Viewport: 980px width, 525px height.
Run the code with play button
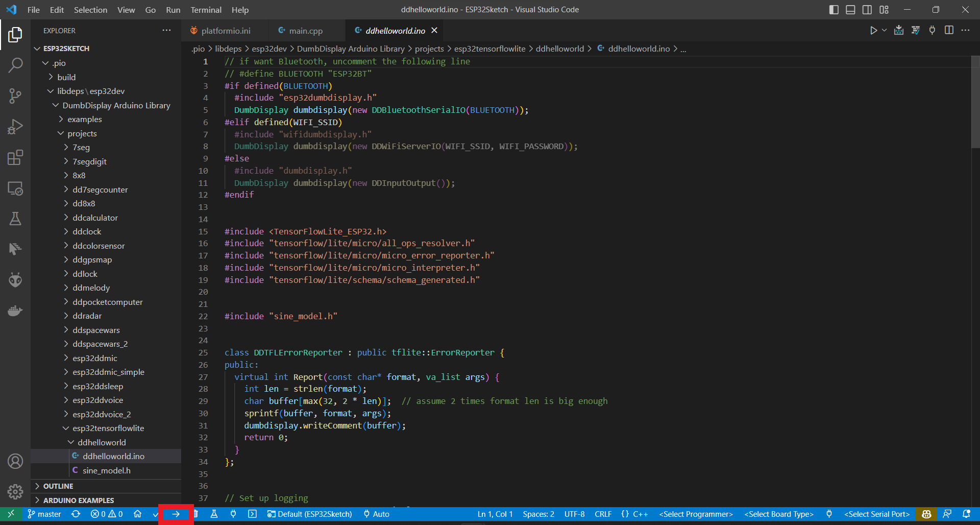pos(873,31)
